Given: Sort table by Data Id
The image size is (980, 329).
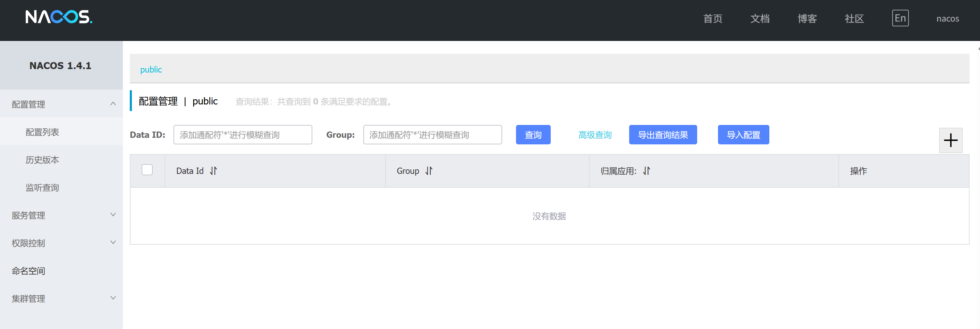Looking at the screenshot, I should 213,171.
